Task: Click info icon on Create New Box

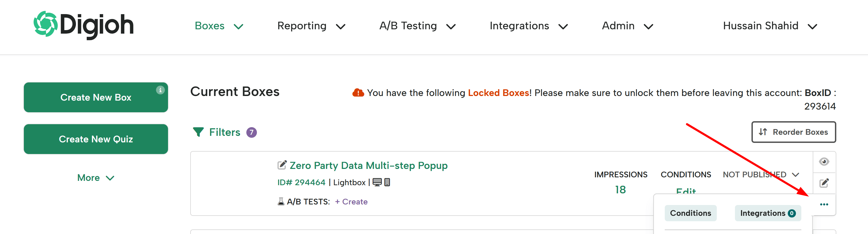Action: point(160,90)
